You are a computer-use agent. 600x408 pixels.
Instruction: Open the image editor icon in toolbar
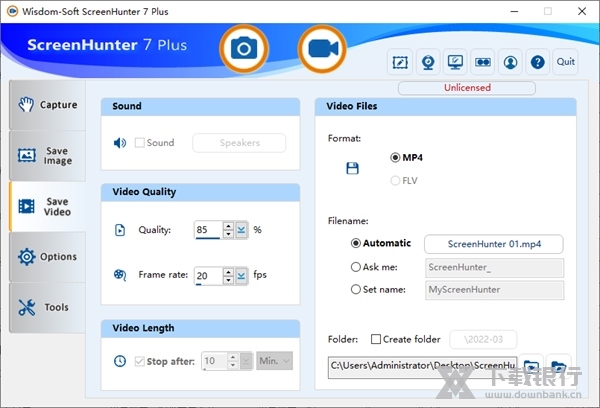click(401, 62)
